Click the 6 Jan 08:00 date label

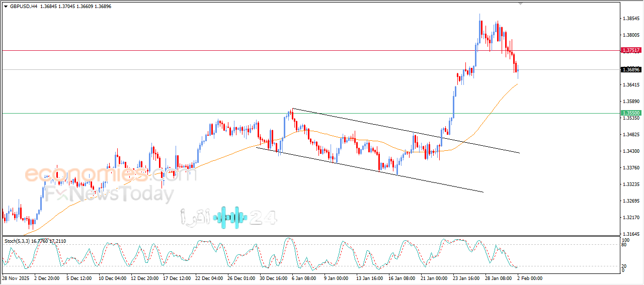[303, 278]
